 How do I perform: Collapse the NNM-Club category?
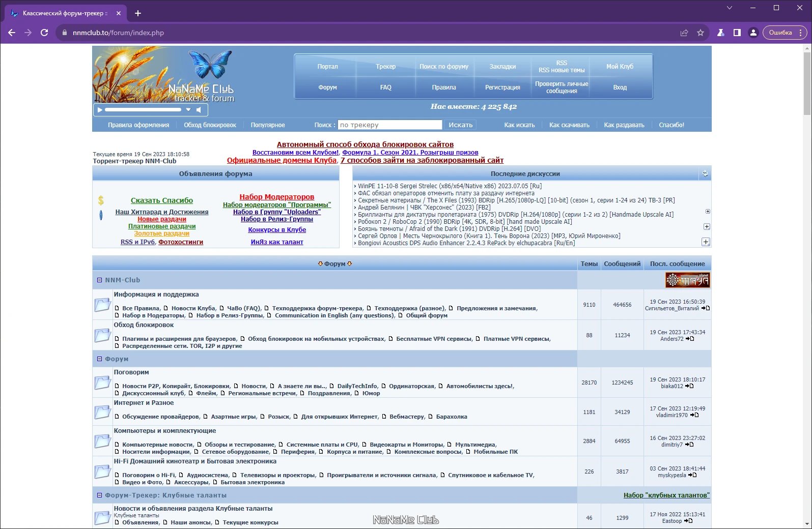click(x=100, y=280)
